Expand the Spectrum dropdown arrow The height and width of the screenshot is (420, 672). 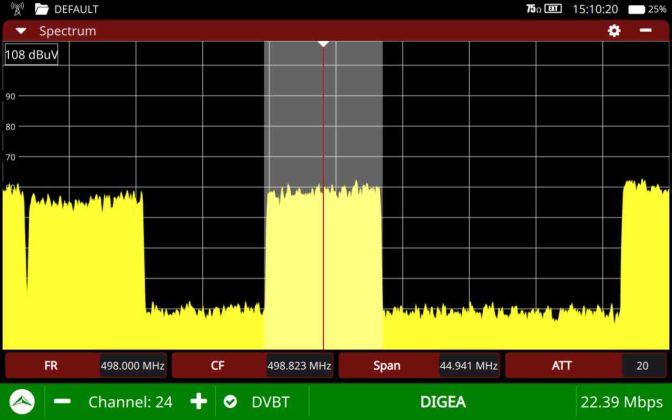[21, 31]
